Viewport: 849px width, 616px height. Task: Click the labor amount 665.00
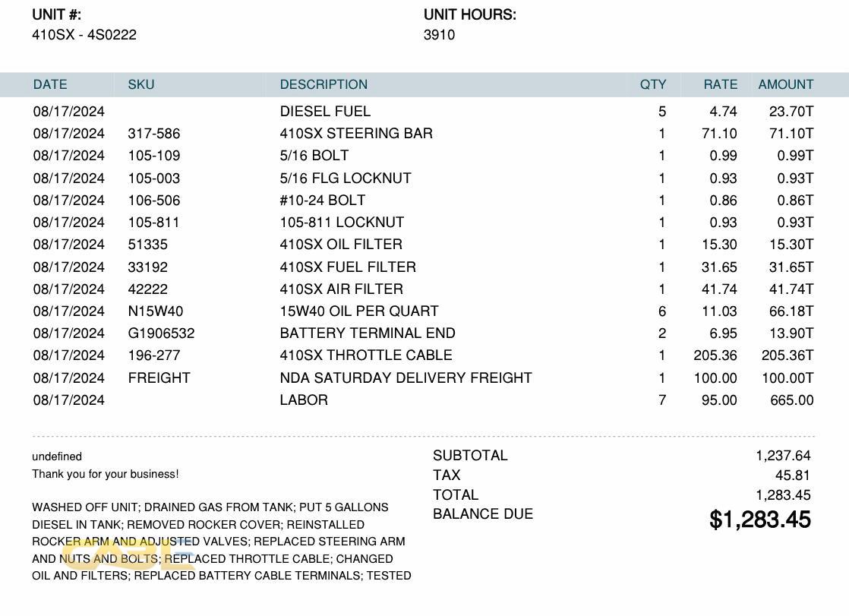coord(791,400)
